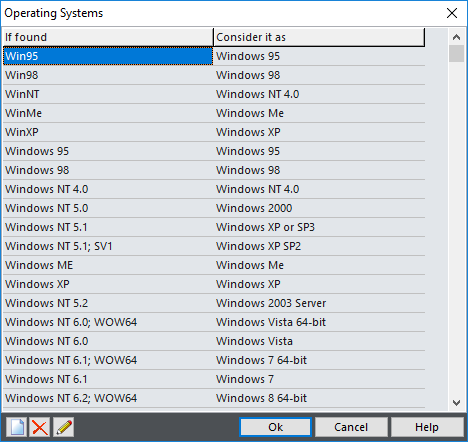Confirm with the Ok button
This screenshot has width=468, height=442.
tap(275, 427)
